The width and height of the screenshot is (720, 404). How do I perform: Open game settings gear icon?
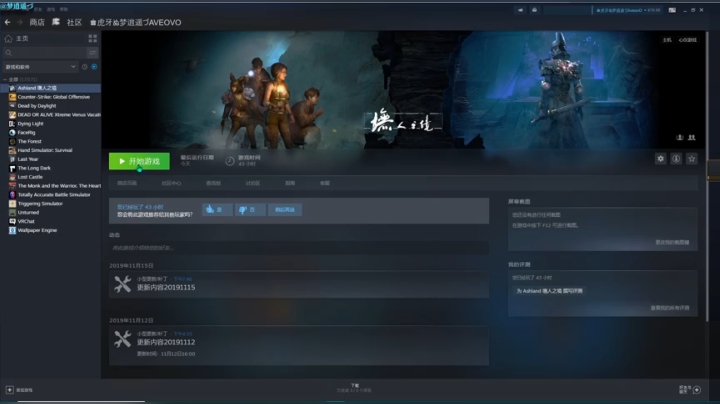pyautogui.click(x=660, y=159)
